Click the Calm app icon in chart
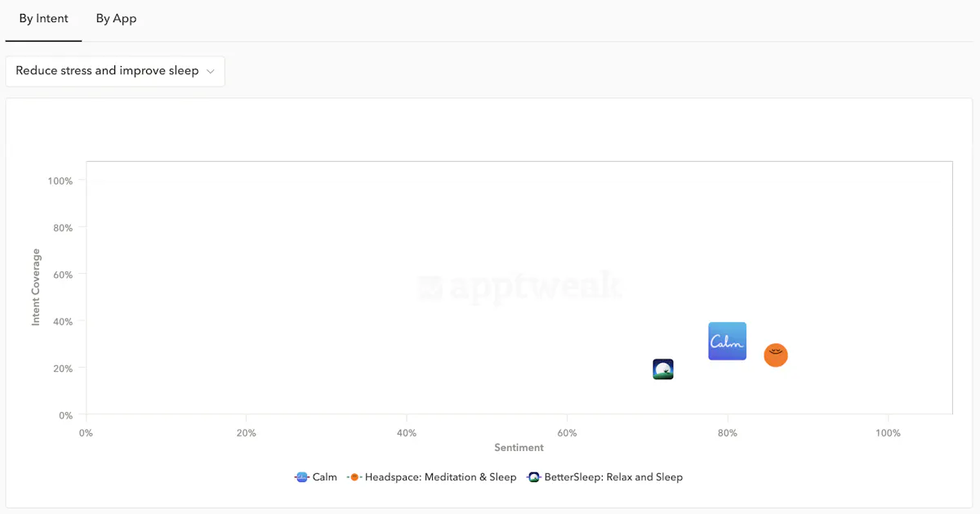The image size is (980, 514). coord(727,341)
